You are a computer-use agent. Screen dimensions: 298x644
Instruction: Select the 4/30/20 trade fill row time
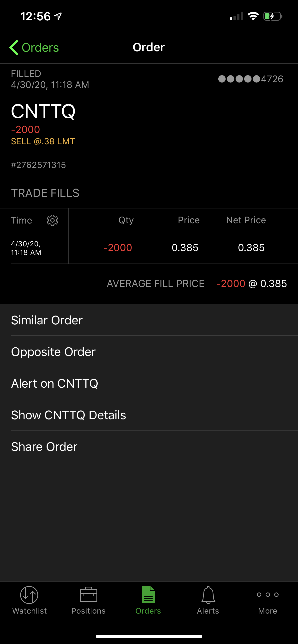point(26,248)
